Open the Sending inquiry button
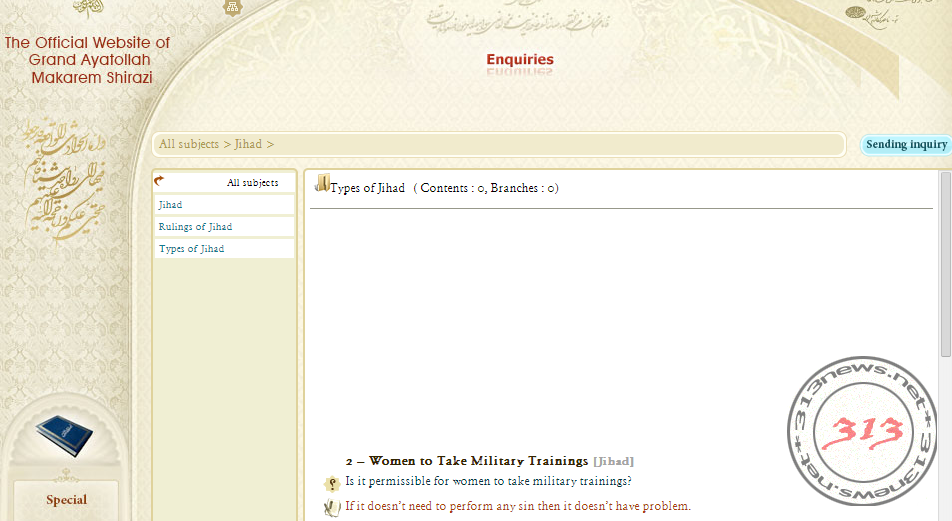Image resolution: width=952 pixels, height=521 pixels. [906, 145]
